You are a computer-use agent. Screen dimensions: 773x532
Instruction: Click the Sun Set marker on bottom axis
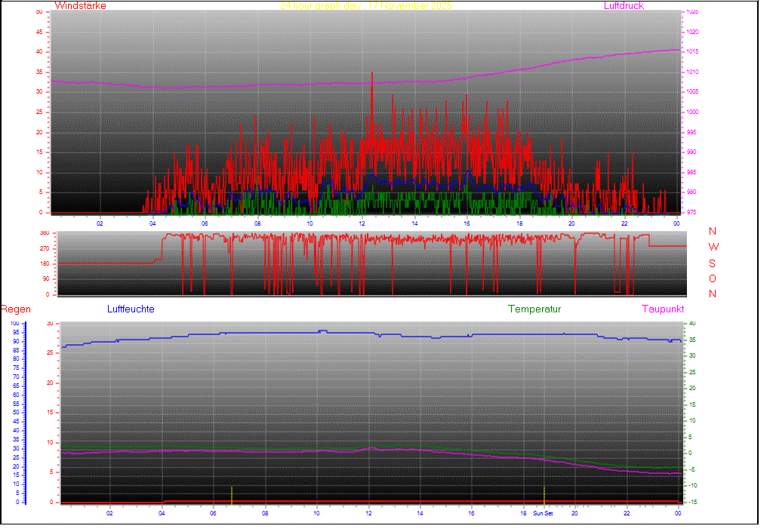pos(544,513)
